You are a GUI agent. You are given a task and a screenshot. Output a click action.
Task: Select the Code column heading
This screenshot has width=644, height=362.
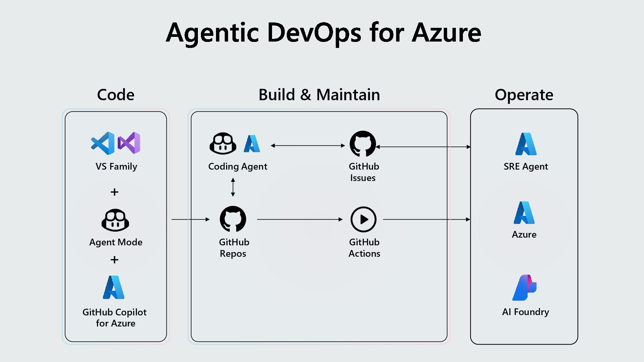115,95
